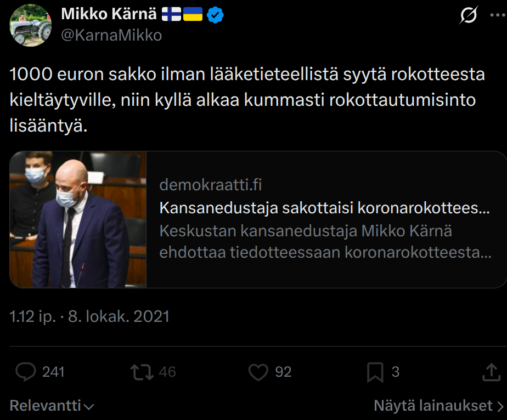Image resolution: width=507 pixels, height=420 pixels.
Task: Click the repost arrows icon
Action: [x=141, y=372]
